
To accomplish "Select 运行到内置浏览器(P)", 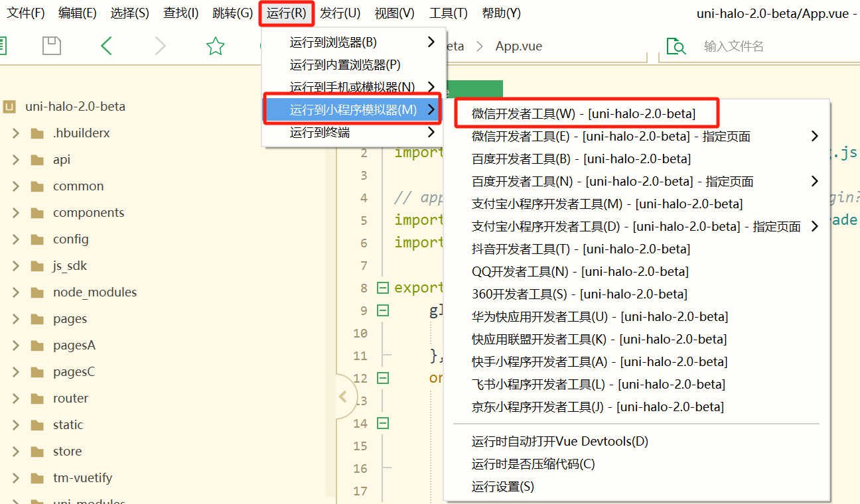I will (x=354, y=65).
